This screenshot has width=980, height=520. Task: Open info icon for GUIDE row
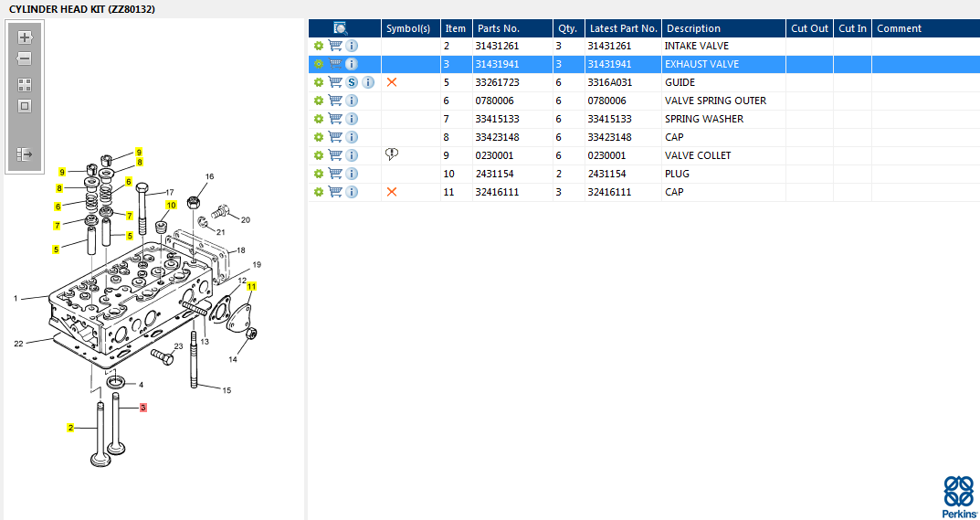tap(368, 82)
